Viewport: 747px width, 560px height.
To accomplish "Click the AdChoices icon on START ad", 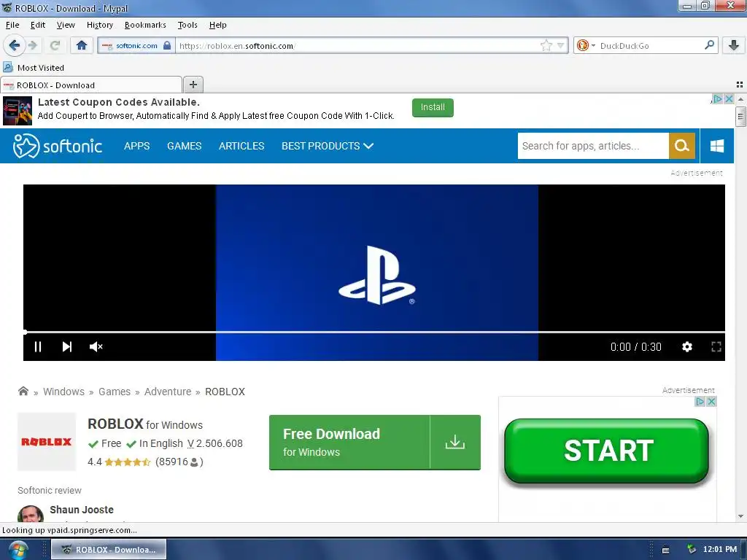I will [x=700, y=402].
